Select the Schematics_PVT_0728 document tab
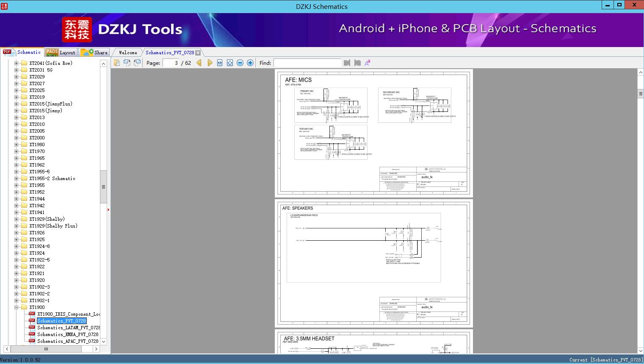This screenshot has width=644, height=364. point(170,53)
